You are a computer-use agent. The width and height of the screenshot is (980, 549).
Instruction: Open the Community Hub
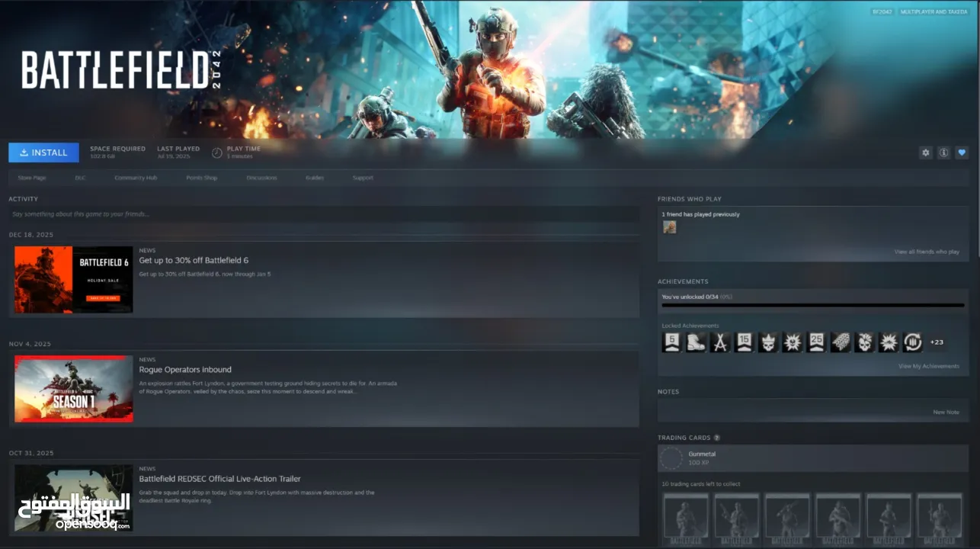tap(136, 177)
